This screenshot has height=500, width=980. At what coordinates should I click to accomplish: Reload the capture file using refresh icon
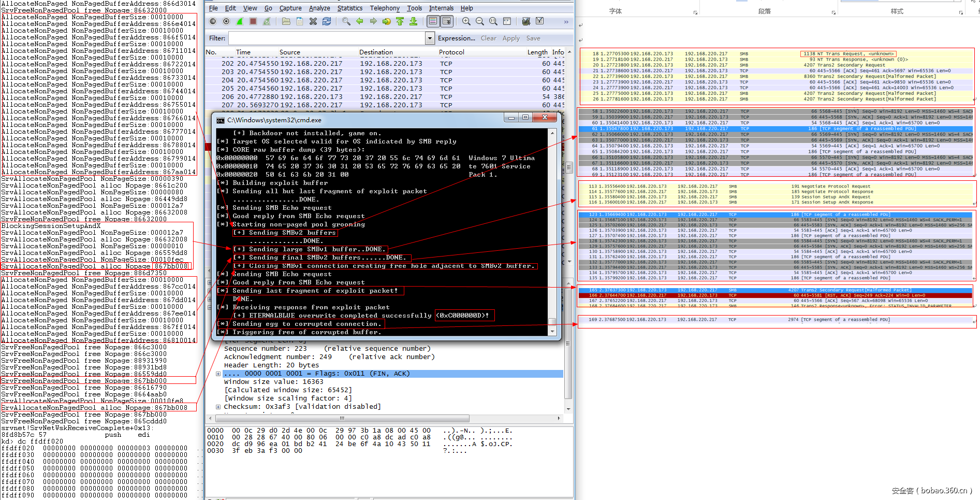point(327,21)
